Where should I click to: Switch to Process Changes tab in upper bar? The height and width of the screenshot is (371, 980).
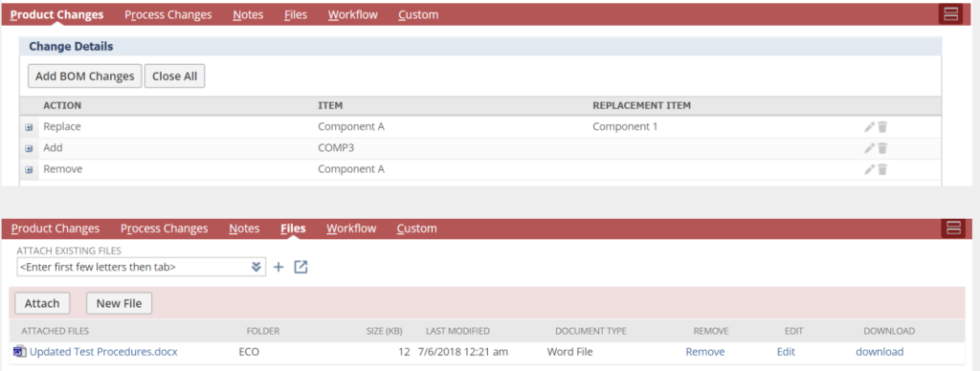click(168, 14)
